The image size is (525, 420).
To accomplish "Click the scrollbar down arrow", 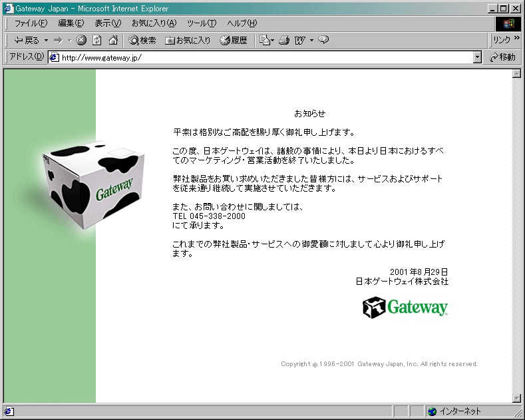I will 516,398.
